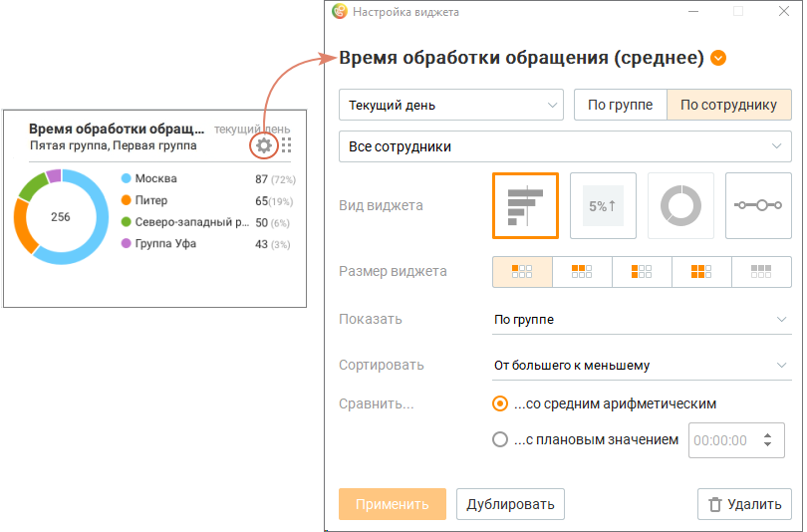Viewport: 807px width, 532px height.
Task: Click the orange segment of donut chart
Action: [22, 226]
